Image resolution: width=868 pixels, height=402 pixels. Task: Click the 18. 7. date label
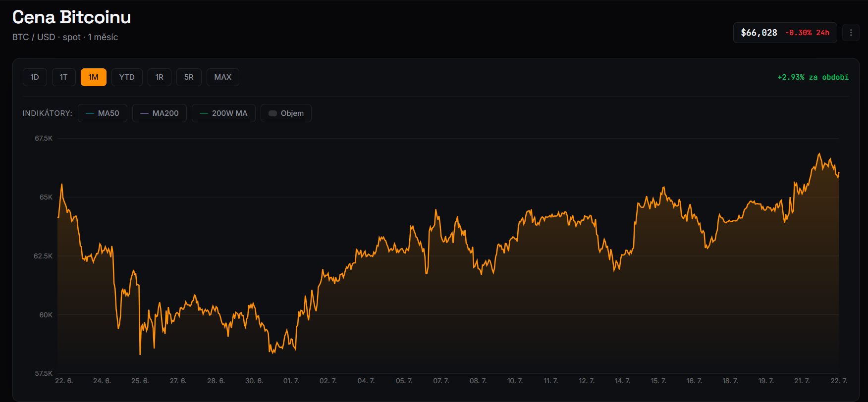[x=730, y=381]
